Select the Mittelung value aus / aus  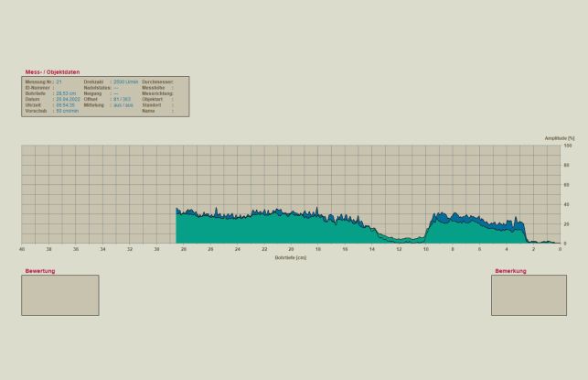(123, 104)
